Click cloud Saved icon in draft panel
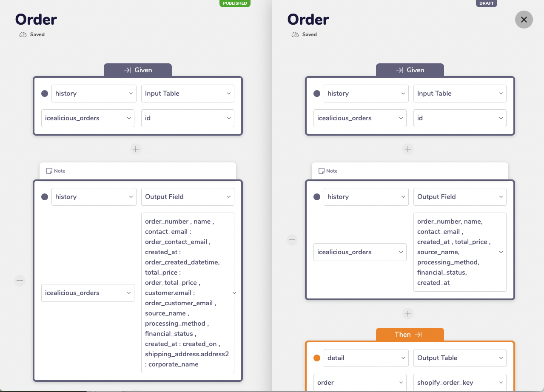 pos(295,34)
